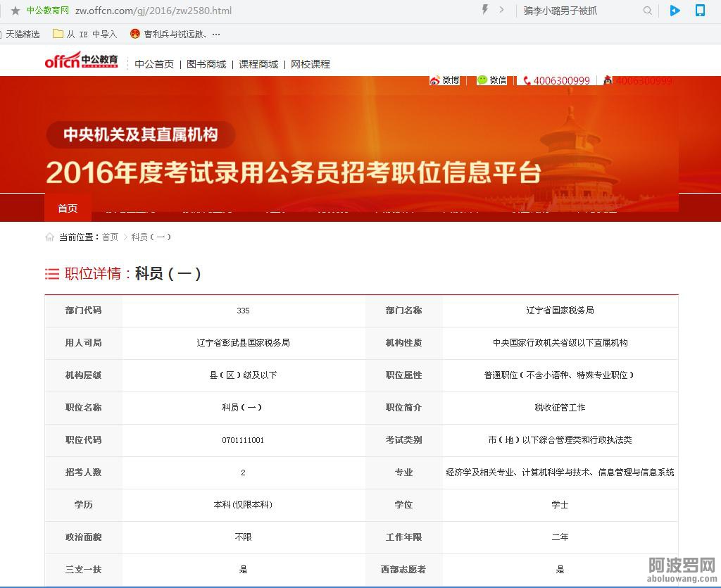Click the lightning bolt icon in the toolbar
Image resolution: width=721 pixels, height=588 pixels.
(x=485, y=9)
